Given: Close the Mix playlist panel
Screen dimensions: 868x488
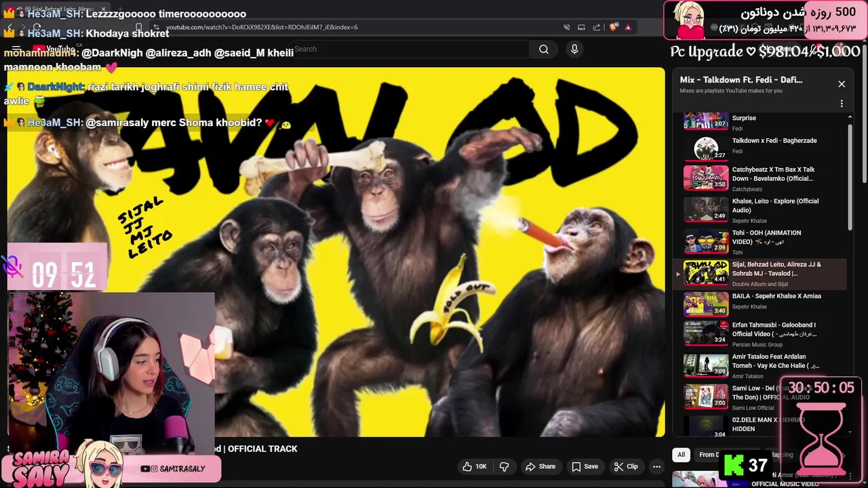Looking at the screenshot, I should [x=842, y=84].
